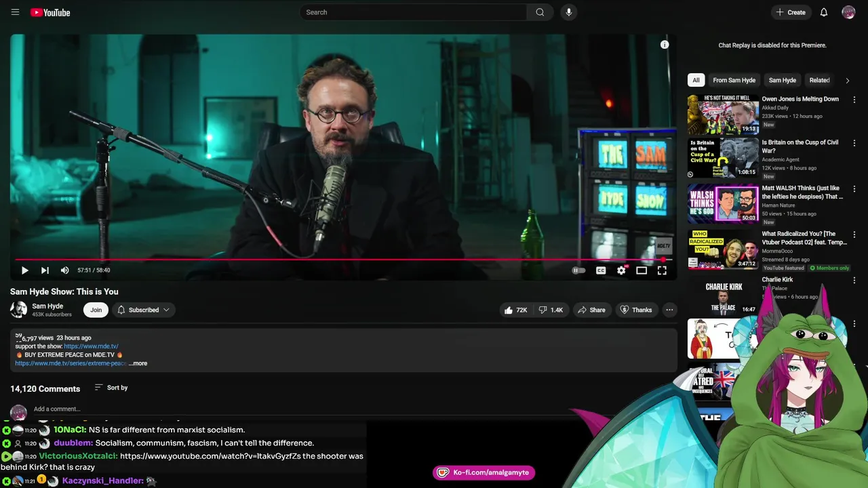Select the Related filter chip
868x488 pixels.
pos(819,80)
